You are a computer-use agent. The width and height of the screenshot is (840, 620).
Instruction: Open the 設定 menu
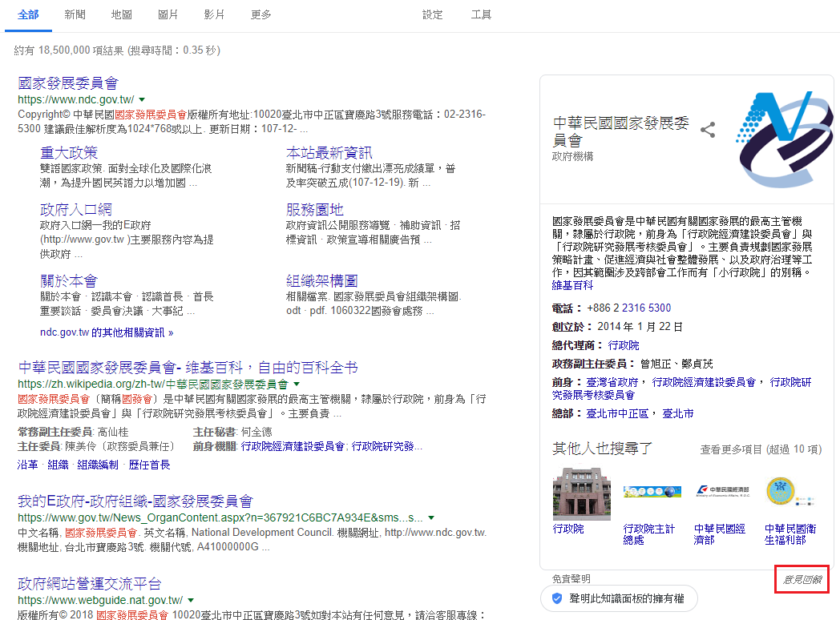(x=432, y=14)
